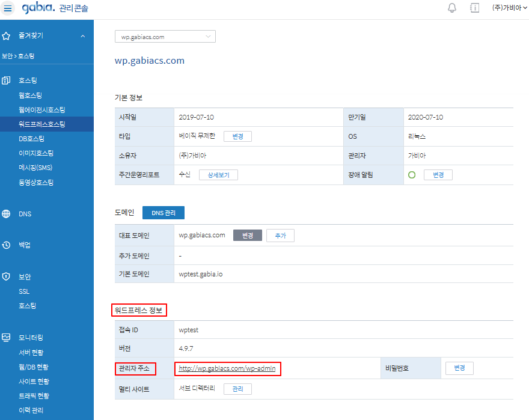This screenshot has height=420, width=529.
Task: Click the 즐겨찾기 sidebar label
Action: pos(31,35)
